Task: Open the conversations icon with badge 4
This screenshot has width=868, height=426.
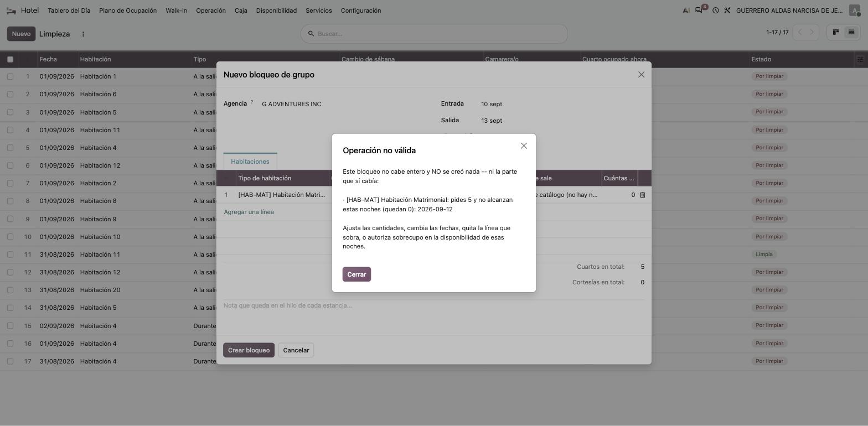Action: pos(700,10)
